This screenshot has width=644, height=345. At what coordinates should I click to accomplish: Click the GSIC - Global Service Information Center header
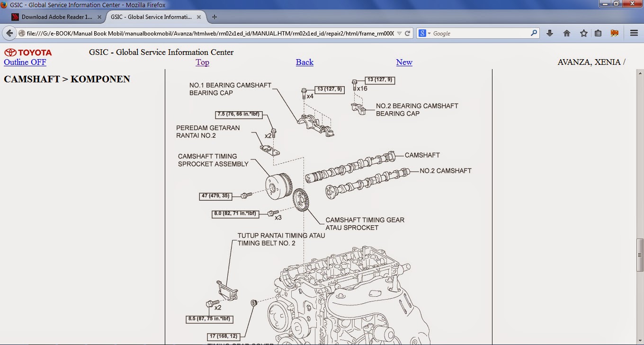(x=161, y=52)
